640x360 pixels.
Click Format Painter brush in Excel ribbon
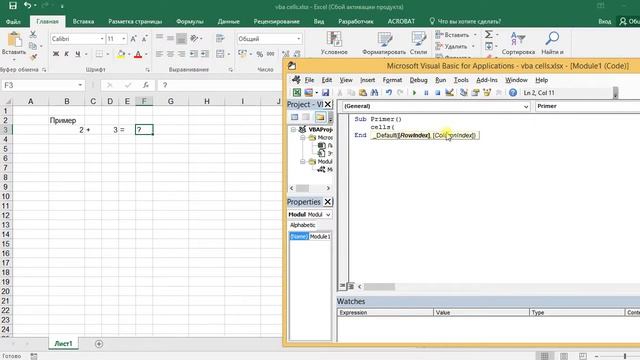click(33, 57)
